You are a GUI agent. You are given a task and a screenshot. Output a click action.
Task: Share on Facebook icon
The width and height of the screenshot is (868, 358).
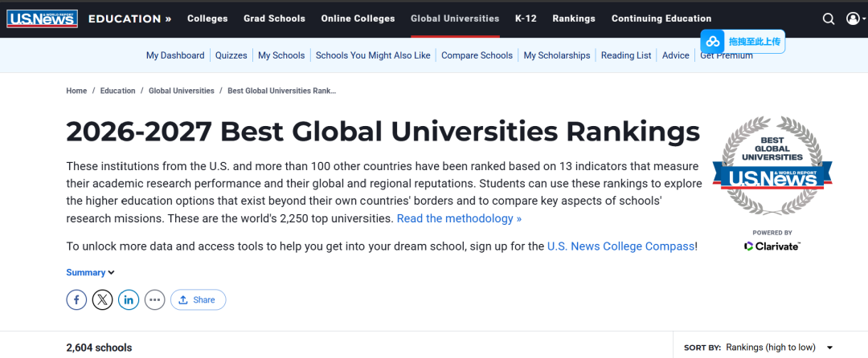[x=76, y=300]
